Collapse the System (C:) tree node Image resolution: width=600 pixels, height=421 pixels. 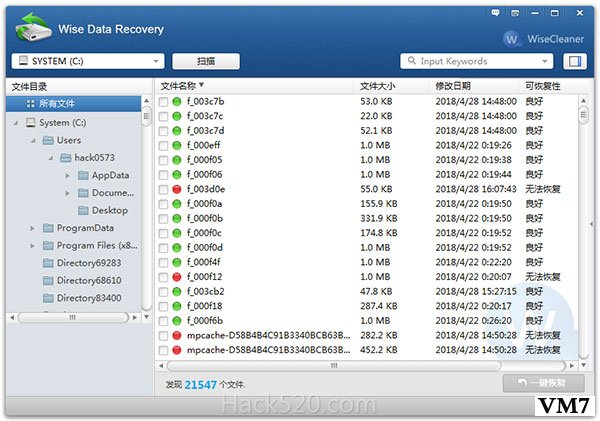pyautogui.click(x=16, y=123)
